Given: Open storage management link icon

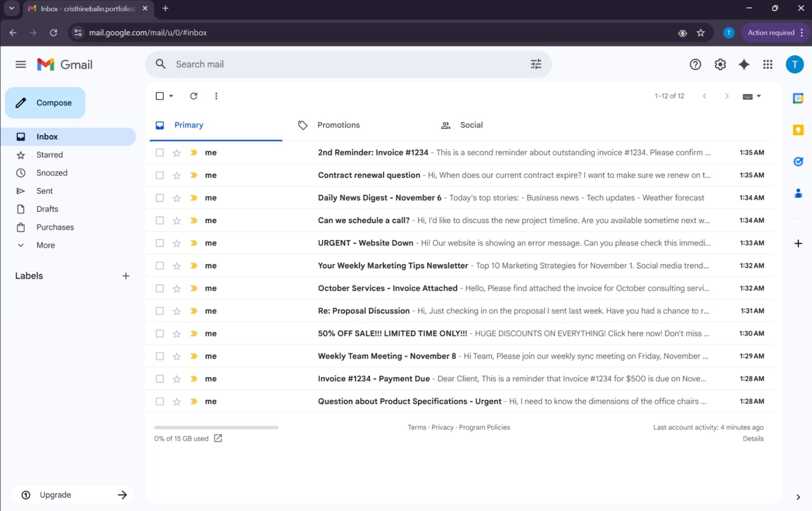Looking at the screenshot, I should click(218, 438).
